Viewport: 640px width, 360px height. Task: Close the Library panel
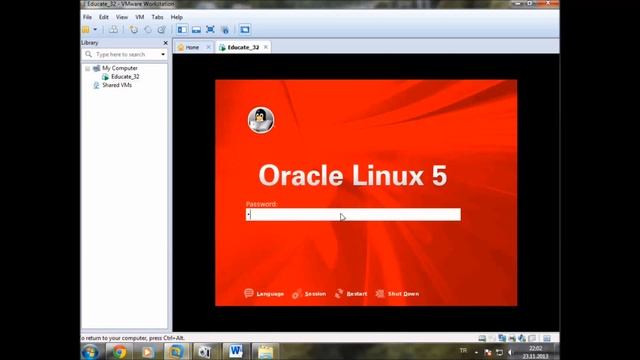pos(165,43)
